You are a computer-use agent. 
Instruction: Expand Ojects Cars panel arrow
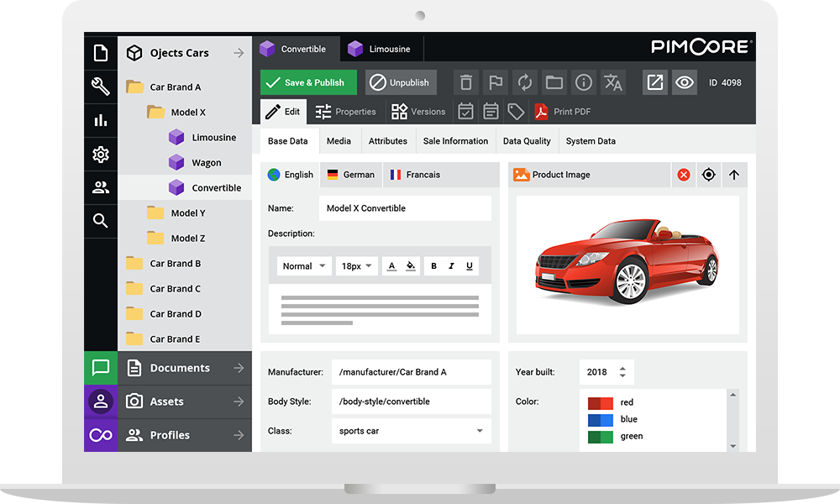coord(239,53)
